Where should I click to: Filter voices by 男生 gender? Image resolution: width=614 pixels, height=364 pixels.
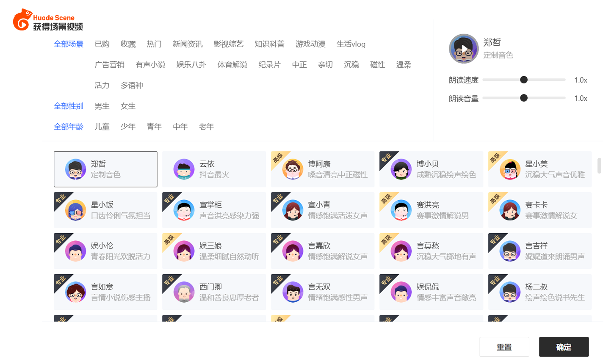(x=102, y=106)
